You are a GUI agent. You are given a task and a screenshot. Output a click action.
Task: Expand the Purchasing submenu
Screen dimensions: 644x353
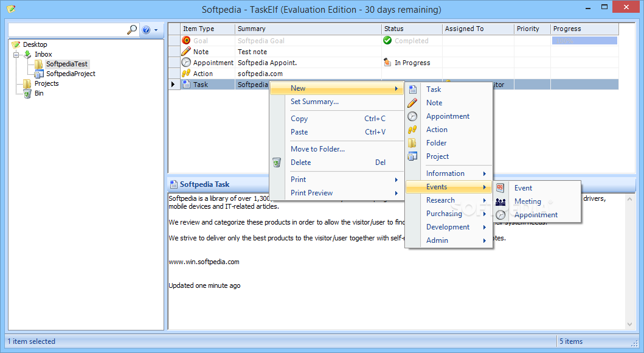coord(449,214)
